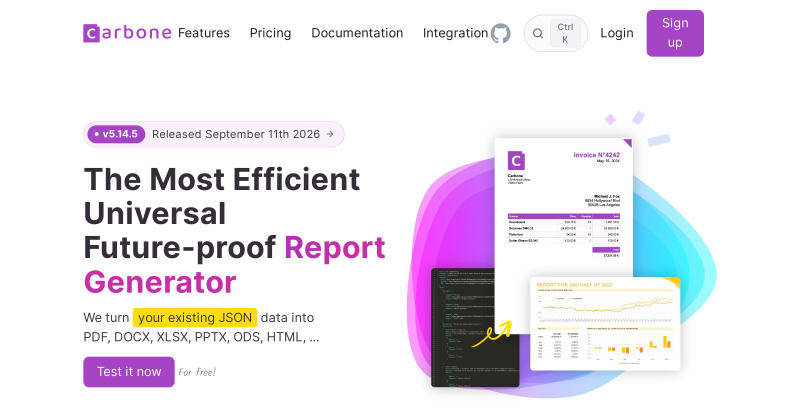
Task: Click the Test it now button
Action: click(129, 372)
